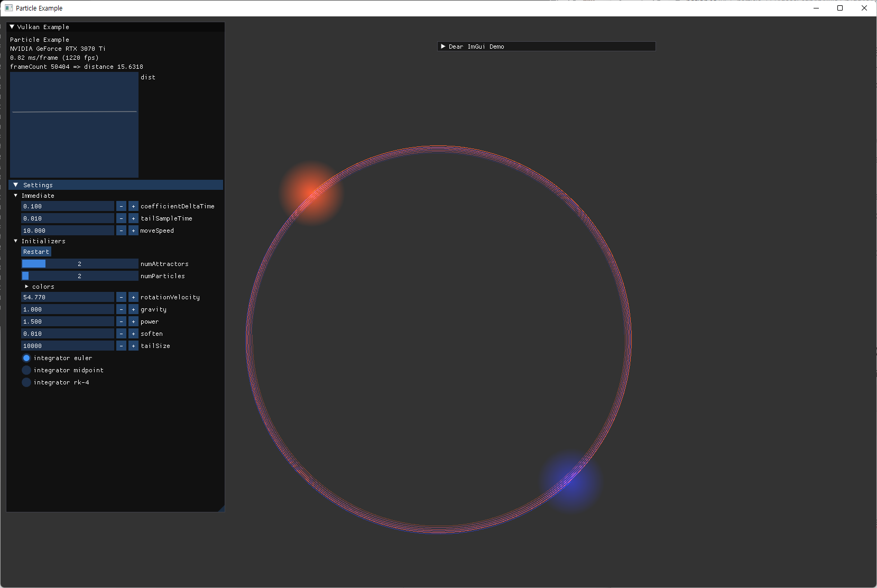This screenshot has width=877, height=588.
Task: Click the blue glowing attractor particle
Action: [571, 481]
